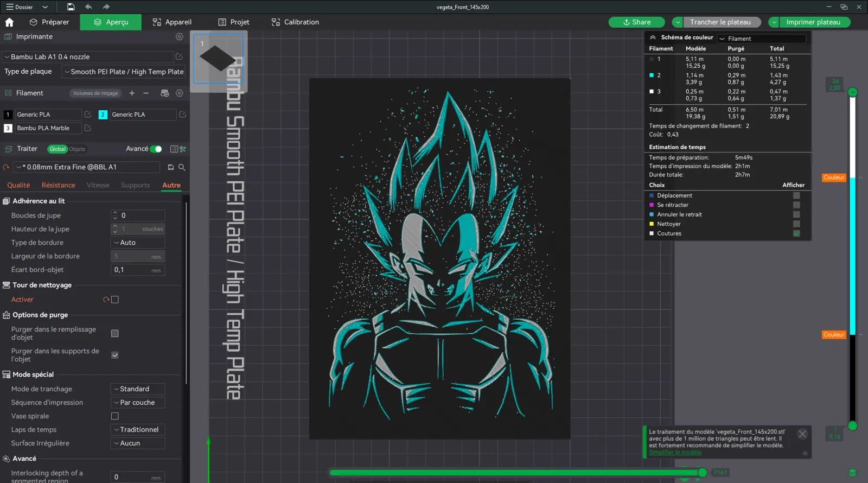Check Purger dans le remplissage d'objet
Screen dimensions: 868x483
click(x=115, y=333)
